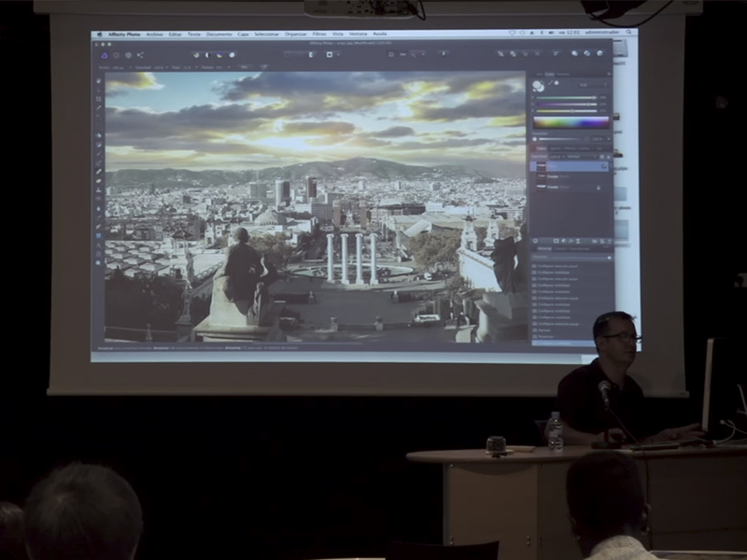The height and width of the screenshot is (560, 747).
Task: Select the Blur droplet tool
Action: (99, 208)
